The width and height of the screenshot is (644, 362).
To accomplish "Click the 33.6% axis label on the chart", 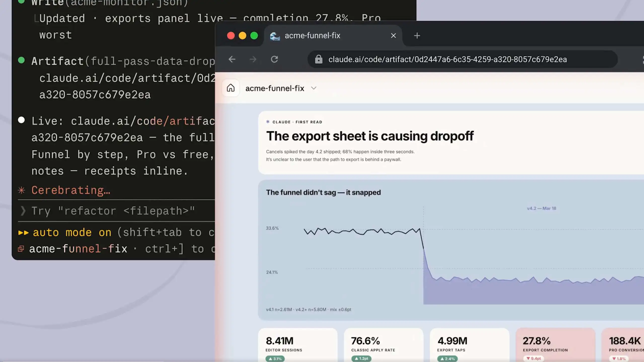I will pos(272,228).
